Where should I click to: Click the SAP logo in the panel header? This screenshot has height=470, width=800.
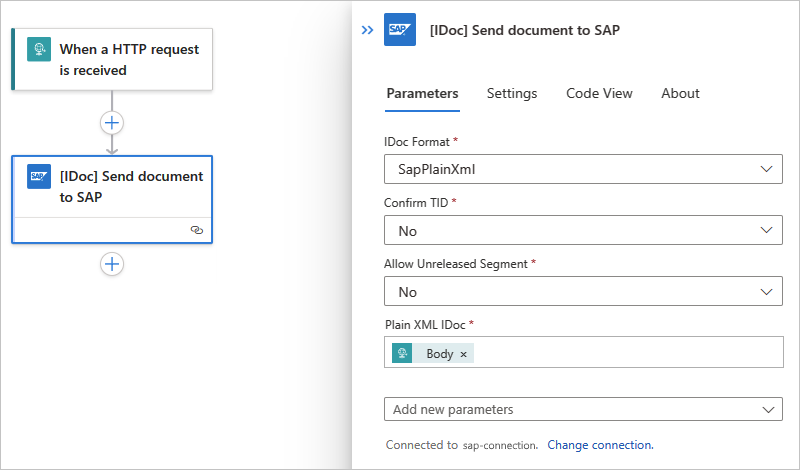point(400,30)
